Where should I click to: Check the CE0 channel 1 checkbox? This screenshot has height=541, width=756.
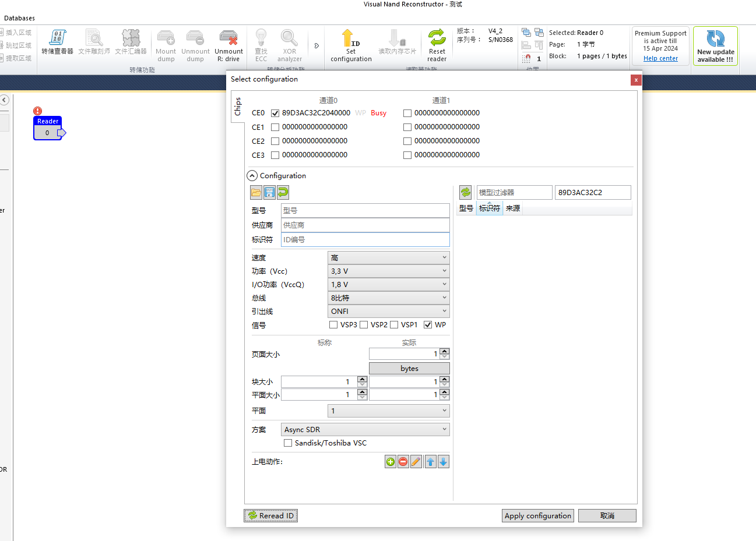[407, 113]
